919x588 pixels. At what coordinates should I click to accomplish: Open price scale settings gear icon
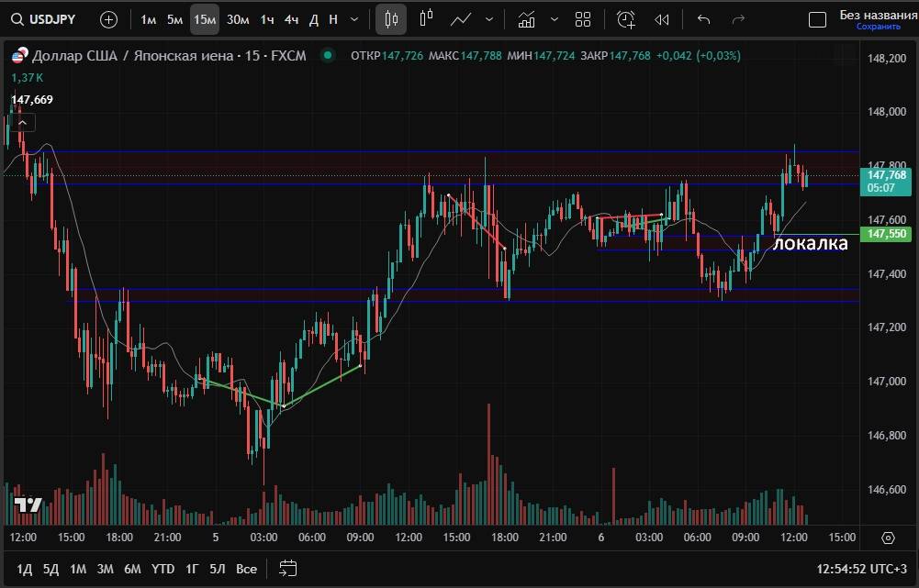coord(888,538)
